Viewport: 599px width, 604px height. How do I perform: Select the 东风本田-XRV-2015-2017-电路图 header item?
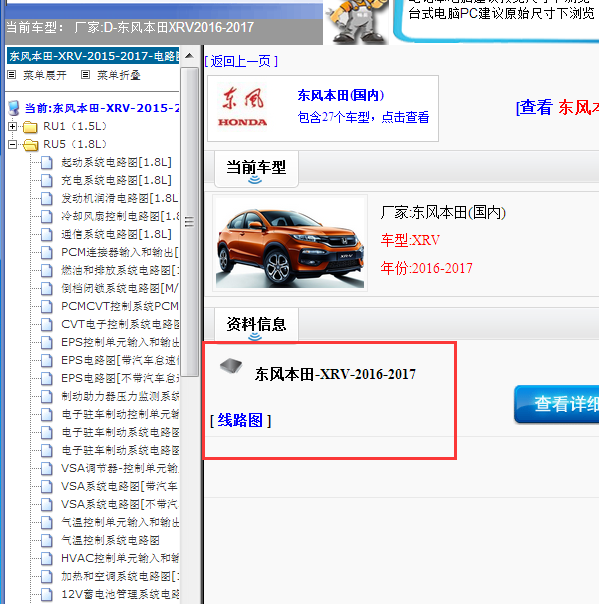coord(93,56)
